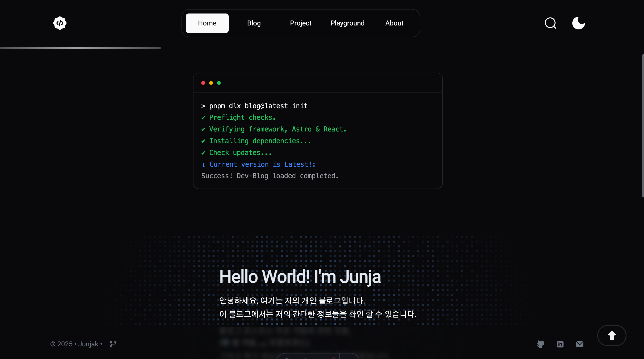Open the search magnifier icon
644x359 pixels.
click(550, 23)
